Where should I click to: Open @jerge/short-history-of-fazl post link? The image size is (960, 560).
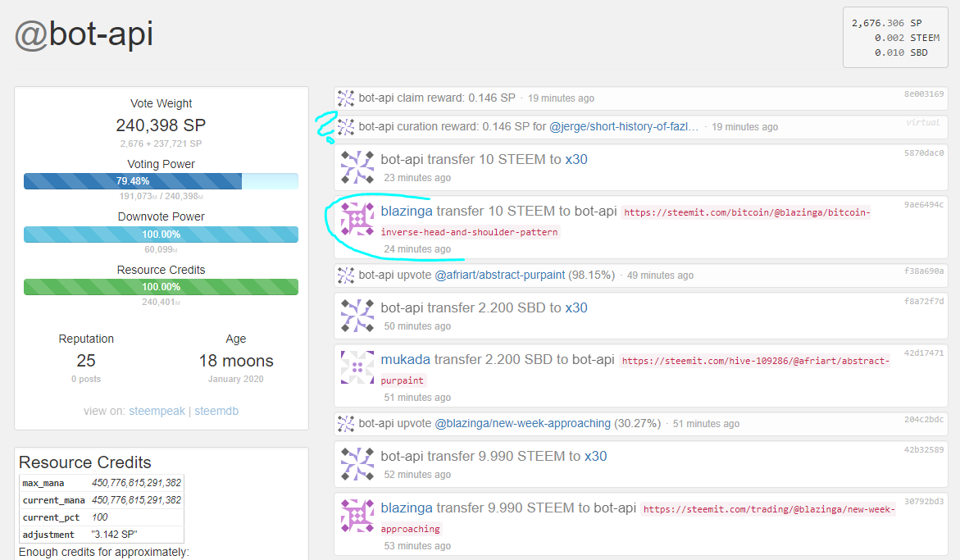[624, 127]
